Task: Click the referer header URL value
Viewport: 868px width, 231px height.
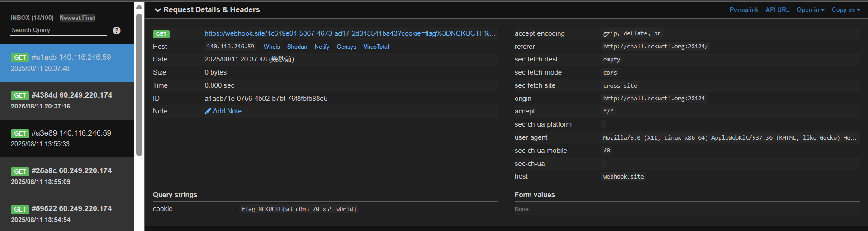Action: 655,47
